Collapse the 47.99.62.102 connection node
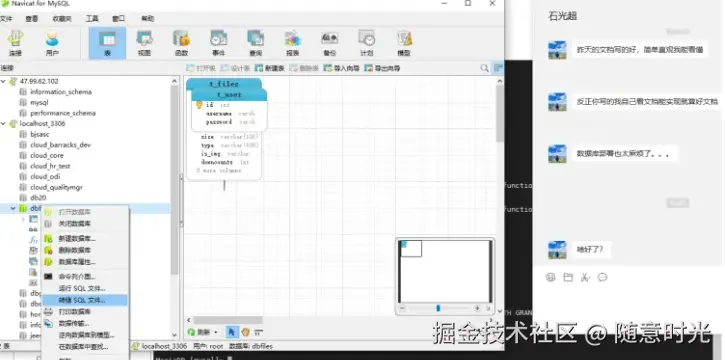The height and width of the screenshot is (360, 725). pyautogui.click(x=4, y=81)
